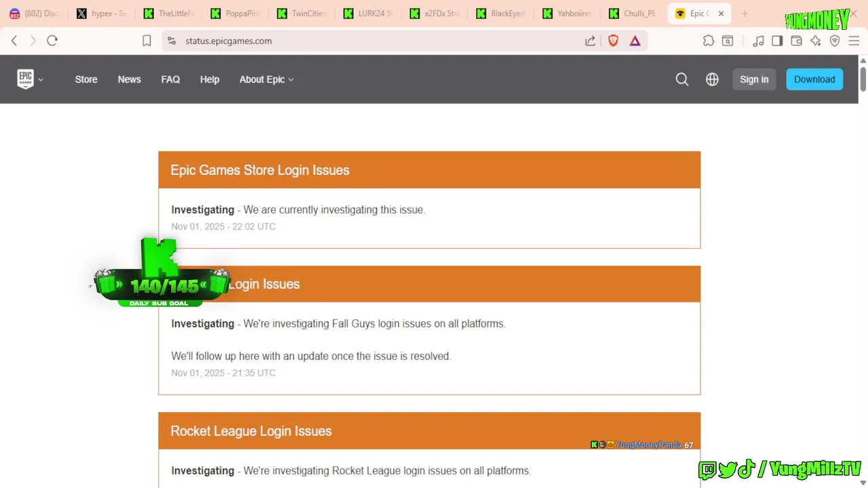Open the language globe icon
Image resolution: width=868 pixels, height=488 pixels.
(x=712, y=79)
